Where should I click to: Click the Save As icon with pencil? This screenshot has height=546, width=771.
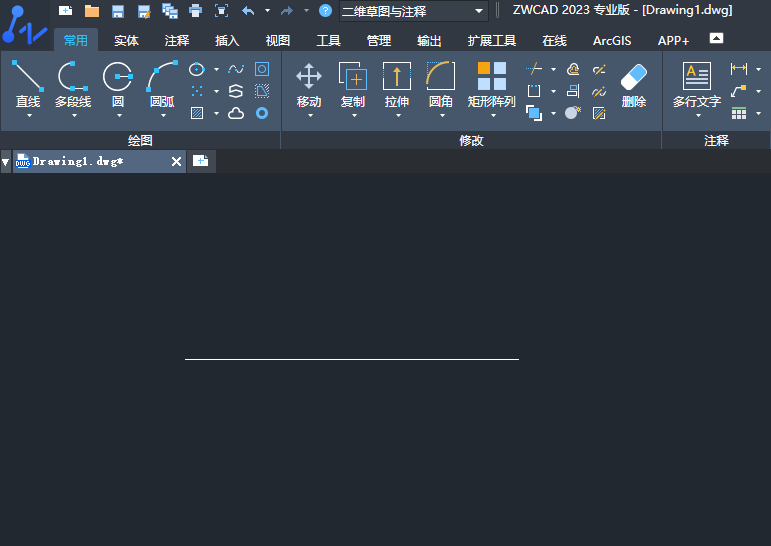tap(144, 11)
